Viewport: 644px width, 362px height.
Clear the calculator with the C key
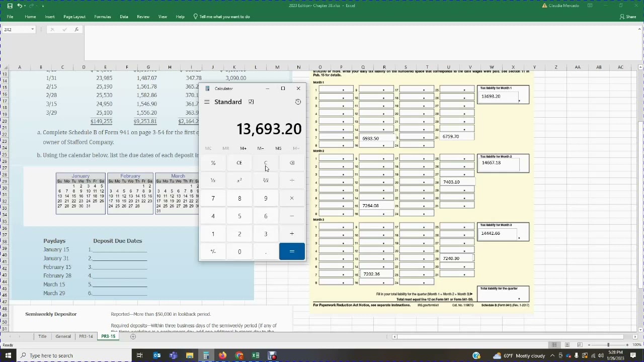(x=266, y=163)
